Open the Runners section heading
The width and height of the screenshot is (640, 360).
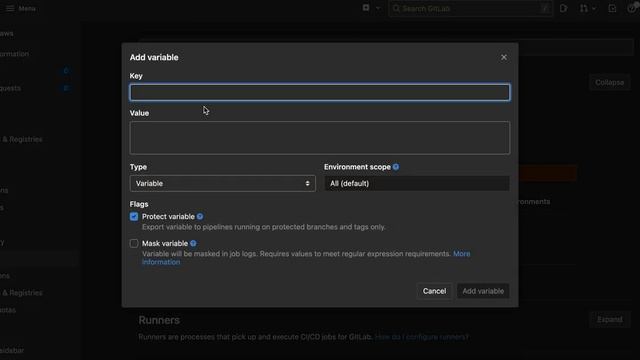(159, 320)
